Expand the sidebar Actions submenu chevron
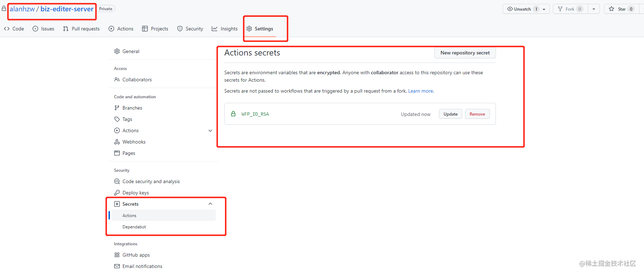Viewport: 644px width, 275px height. (x=210, y=130)
